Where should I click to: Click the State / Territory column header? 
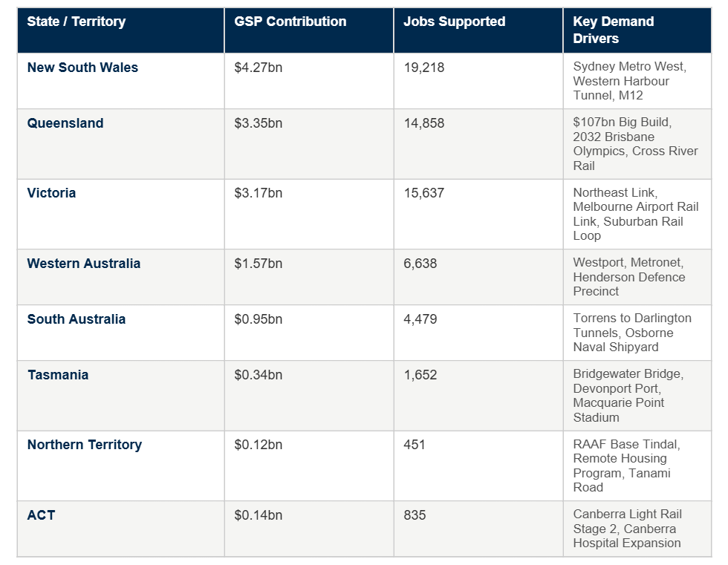coord(77,22)
